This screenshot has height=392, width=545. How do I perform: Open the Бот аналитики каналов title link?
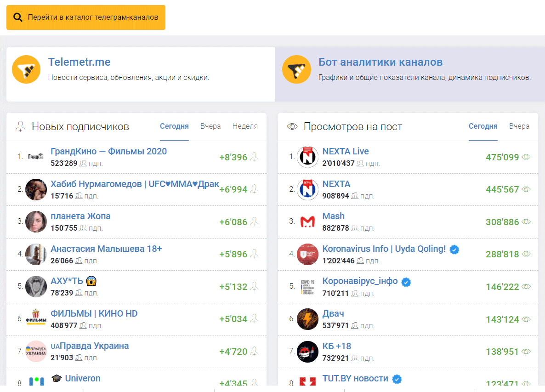tap(380, 62)
